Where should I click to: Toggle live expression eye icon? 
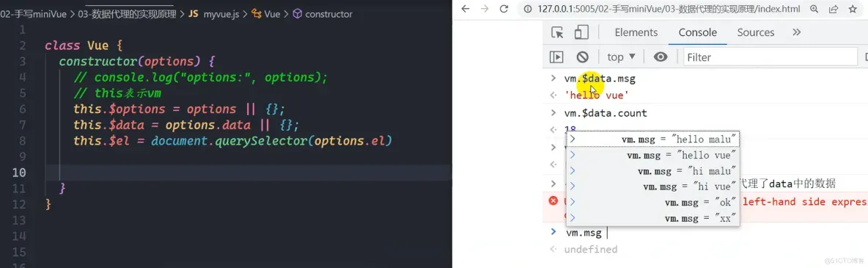(x=661, y=57)
